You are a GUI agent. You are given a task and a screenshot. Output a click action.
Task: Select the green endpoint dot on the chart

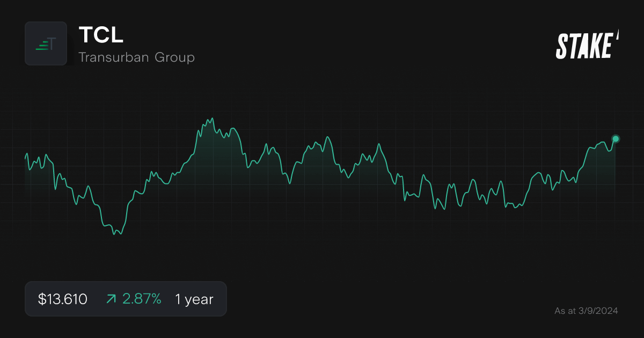615,138
